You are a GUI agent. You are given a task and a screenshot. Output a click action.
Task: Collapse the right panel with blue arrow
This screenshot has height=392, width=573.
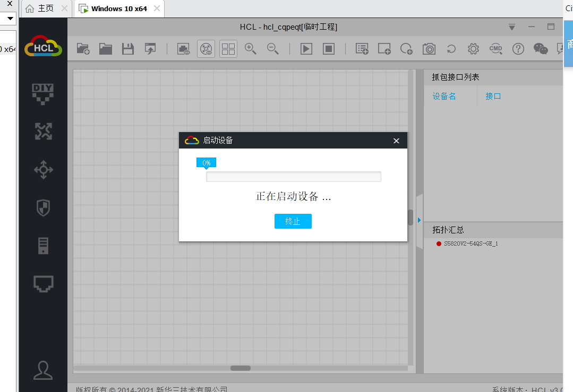[419, 220]
